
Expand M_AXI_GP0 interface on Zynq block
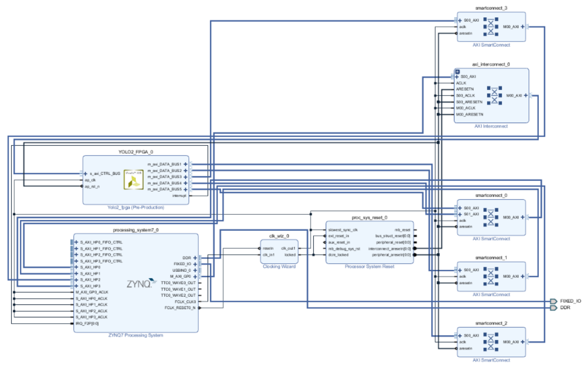coord(195,277)
